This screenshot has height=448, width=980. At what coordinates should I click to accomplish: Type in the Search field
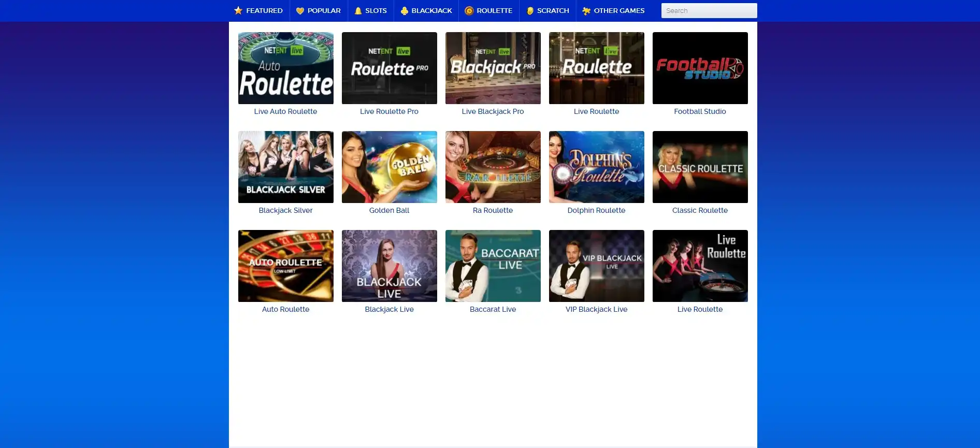709,11
